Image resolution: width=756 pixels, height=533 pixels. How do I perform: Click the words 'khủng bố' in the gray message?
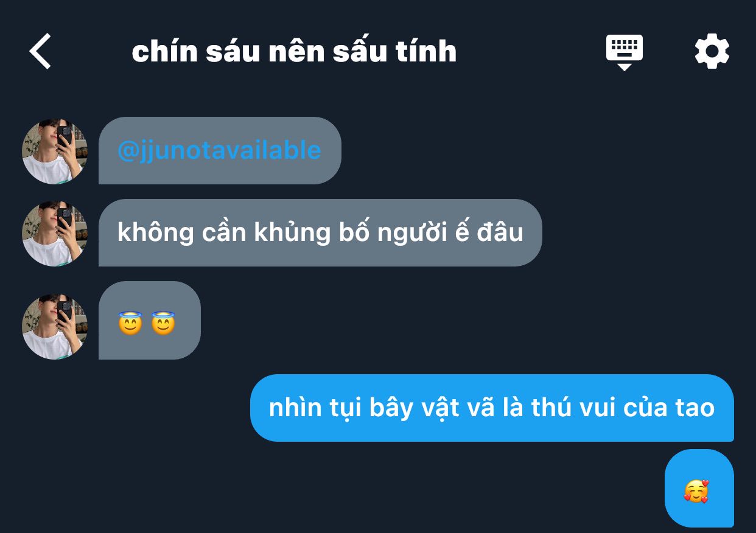(x=312, y=233)
